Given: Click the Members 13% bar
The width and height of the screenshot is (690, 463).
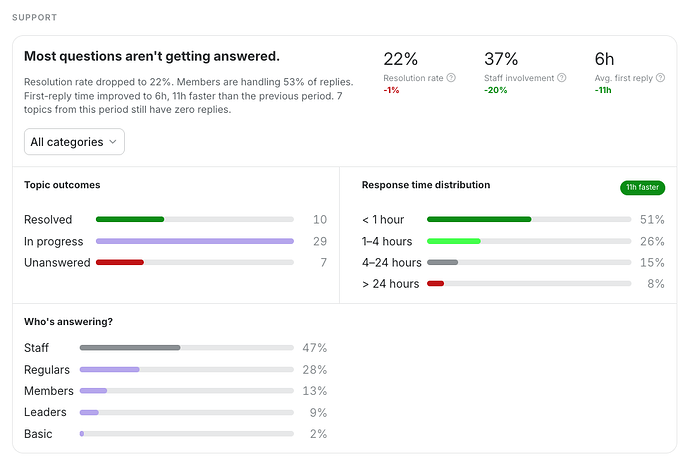Looking at the screenshot, I should [x=93, y=391].
